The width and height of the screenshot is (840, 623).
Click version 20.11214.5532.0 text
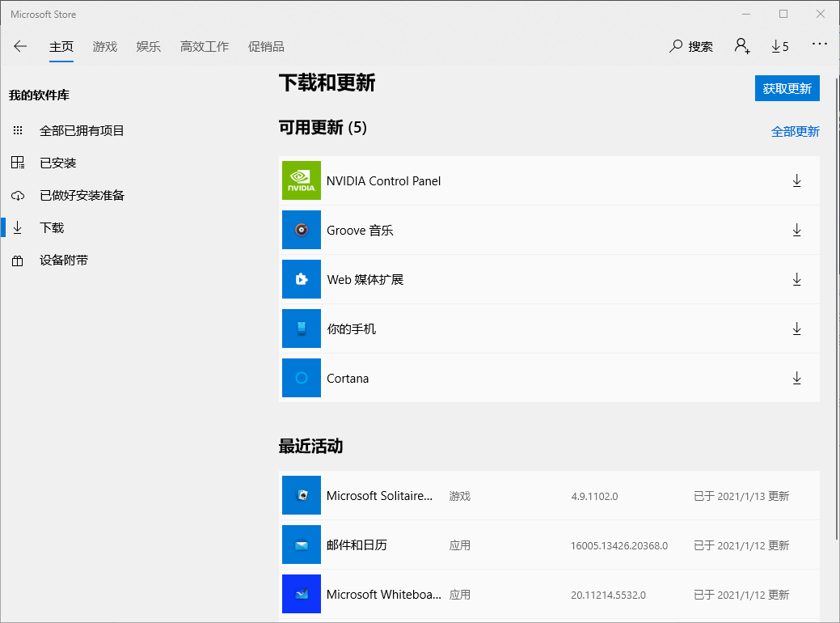pyautogui.click(x=609, y=595)
